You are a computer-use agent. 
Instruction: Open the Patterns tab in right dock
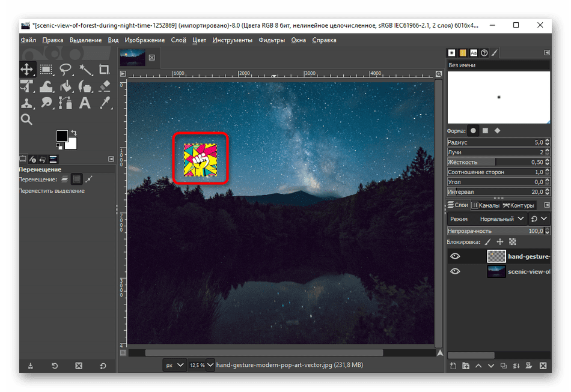[x=462, y=53]
